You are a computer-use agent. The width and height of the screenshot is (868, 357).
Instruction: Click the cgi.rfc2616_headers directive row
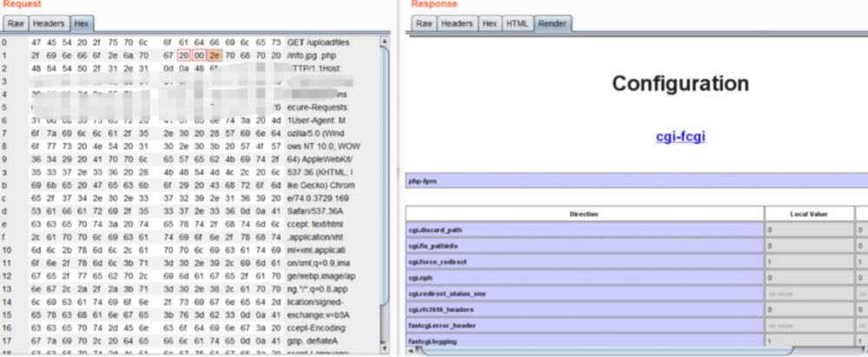584,309
